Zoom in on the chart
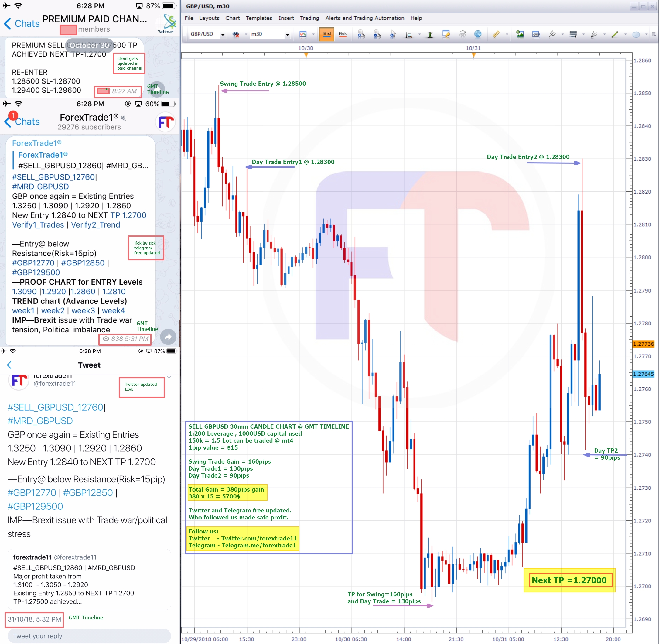The image size is (659, 644). pos(361,34)
